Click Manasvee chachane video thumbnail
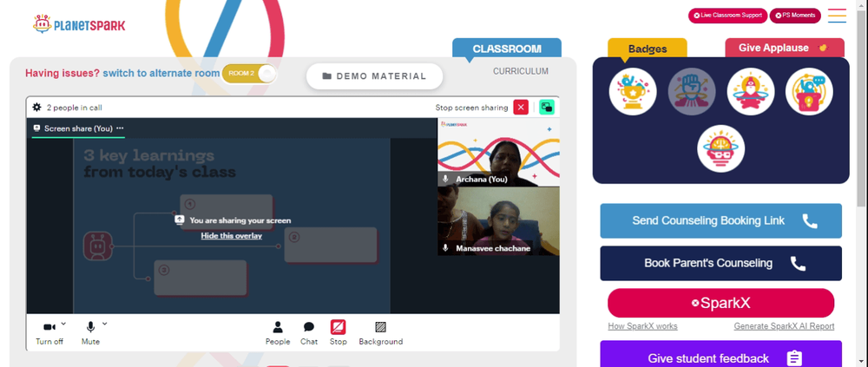This screenshot has height=367, width=868. [x=499, y=221]
